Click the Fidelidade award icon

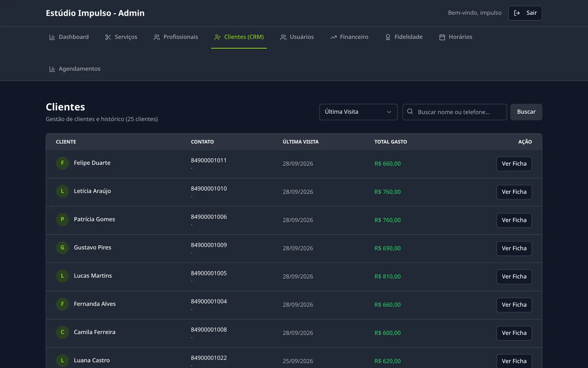[x=388, y=37]
